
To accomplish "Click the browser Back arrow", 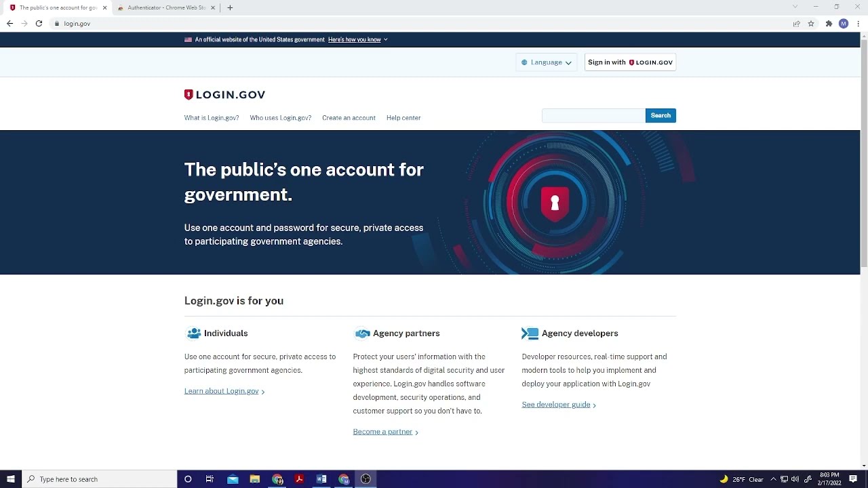I will click(x=9, y=24).
